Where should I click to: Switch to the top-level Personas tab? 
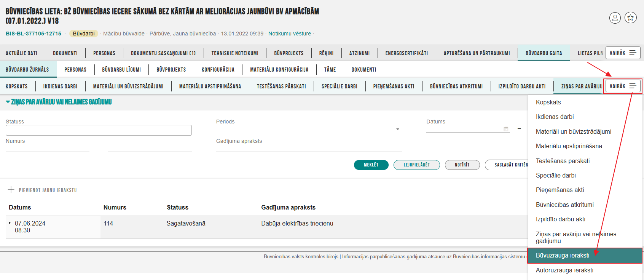104,53
